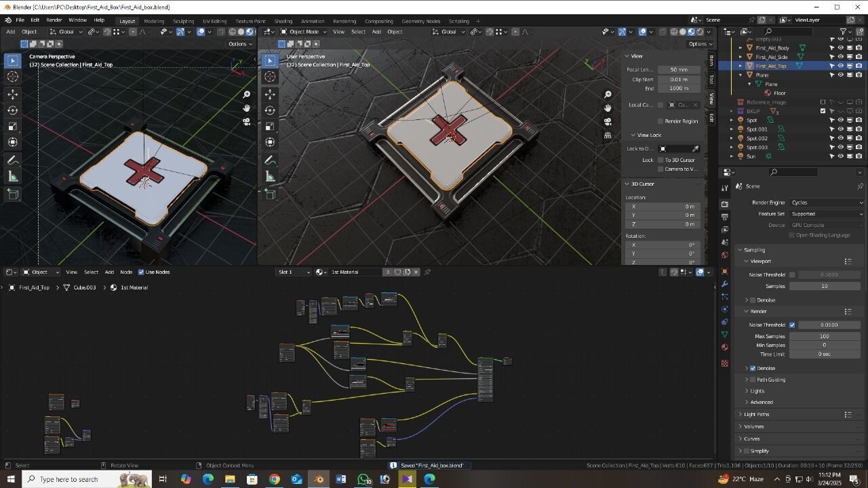
Task: Select the Measure tool in the camera viewport
Action: coord(13,177)
